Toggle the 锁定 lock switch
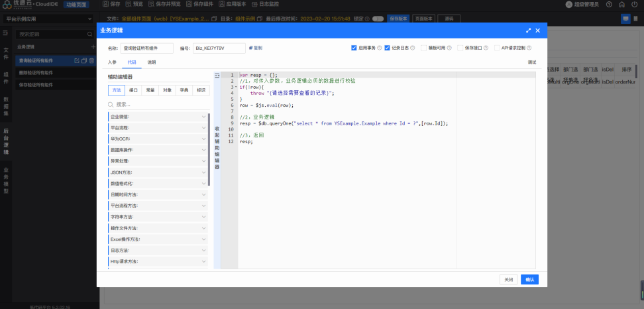 tap(378, 19)
